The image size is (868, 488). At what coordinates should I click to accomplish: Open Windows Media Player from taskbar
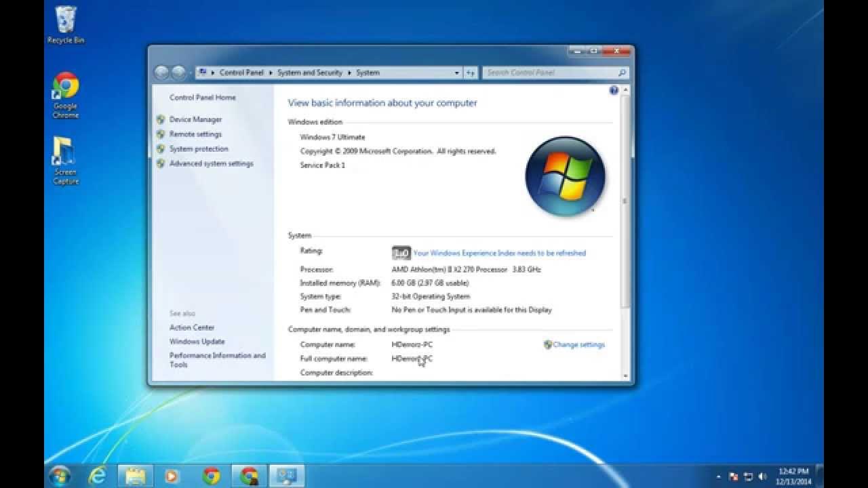[172, 476]
